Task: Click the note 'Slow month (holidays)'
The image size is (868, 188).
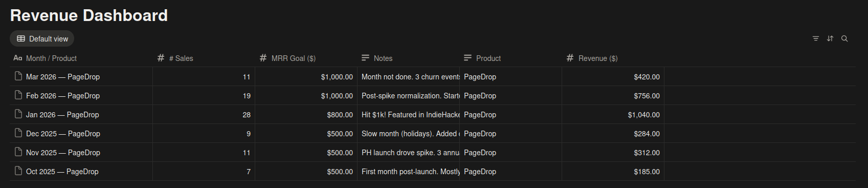Action: point(408,134)
